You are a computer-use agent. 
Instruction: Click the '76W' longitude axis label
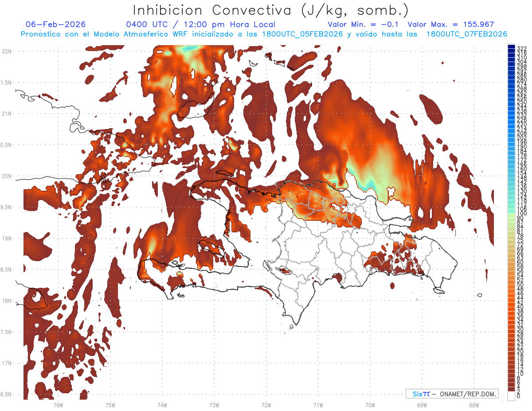58,405
